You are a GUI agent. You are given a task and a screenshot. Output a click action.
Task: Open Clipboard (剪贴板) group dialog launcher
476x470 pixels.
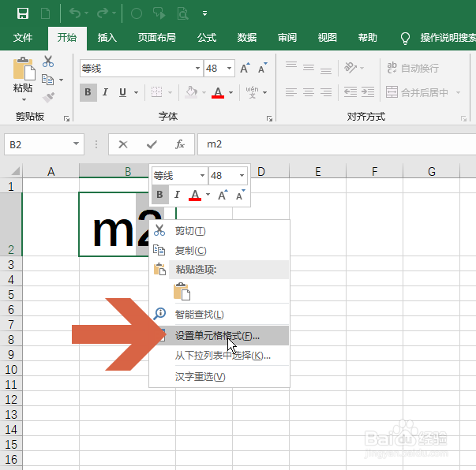[66, 118]
